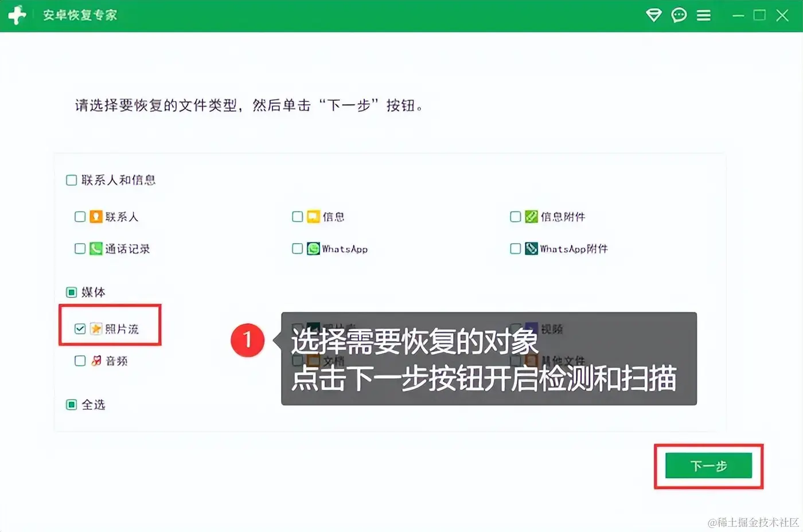Enable the 信息附件 checkbox
This screenshot has width=803, height=532.
tap(515, 217)
